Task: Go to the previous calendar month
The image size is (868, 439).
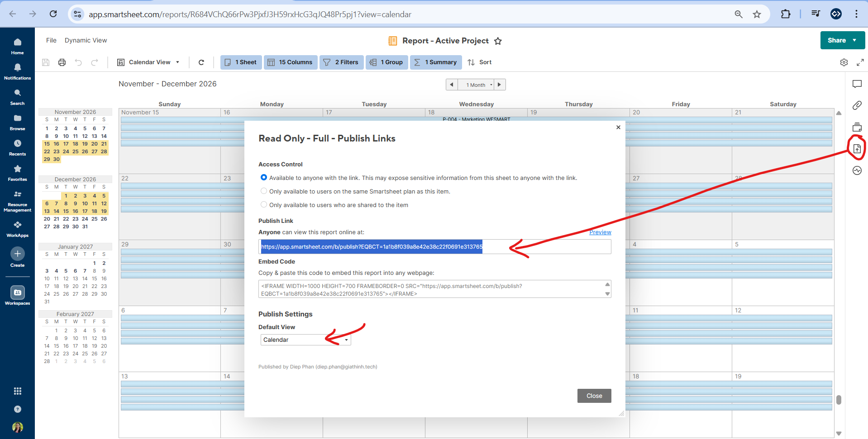Action: 452,85
